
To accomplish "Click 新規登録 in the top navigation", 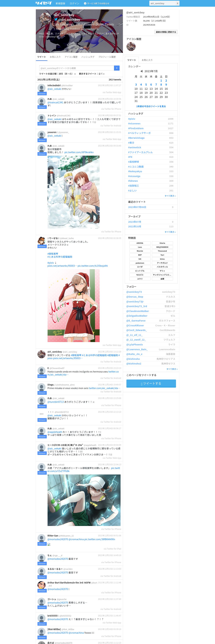I will click(x=60, y=4).
